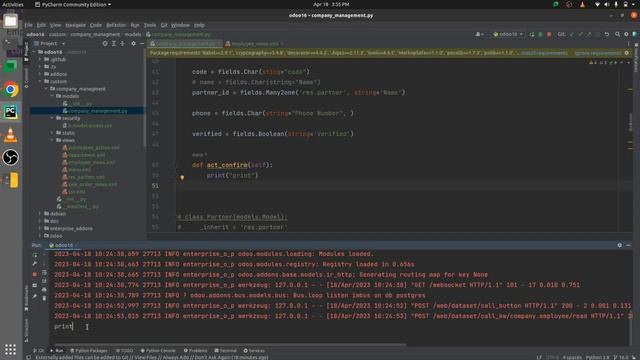This screenshot has width=640, height=360.
Task: Select automated_action.xml in views folder
Action: tap(91, 148)
